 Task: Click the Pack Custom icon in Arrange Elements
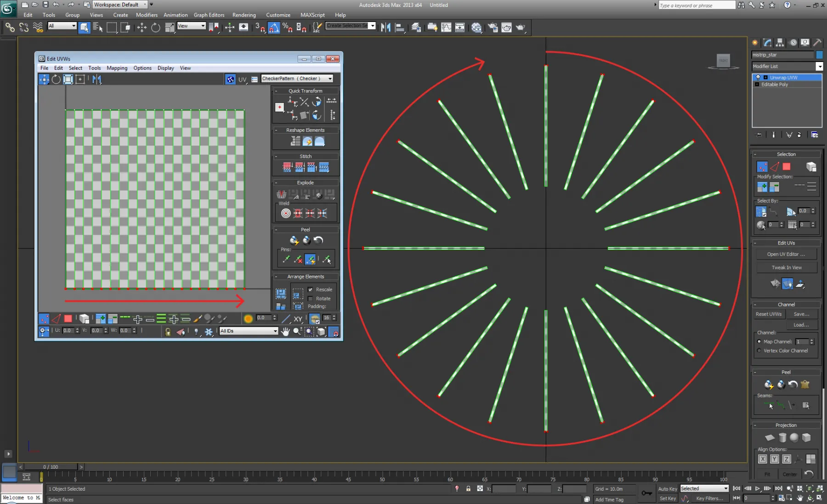281,293
